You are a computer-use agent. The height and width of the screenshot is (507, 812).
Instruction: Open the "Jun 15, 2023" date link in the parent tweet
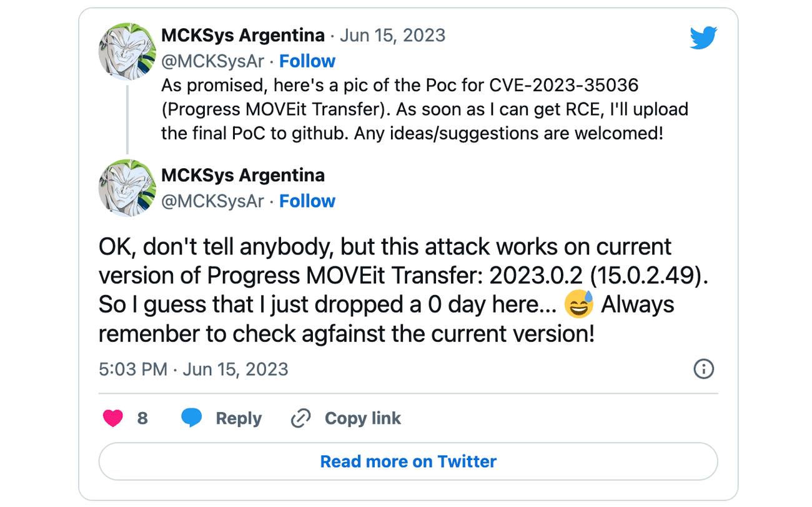point(392,35)
